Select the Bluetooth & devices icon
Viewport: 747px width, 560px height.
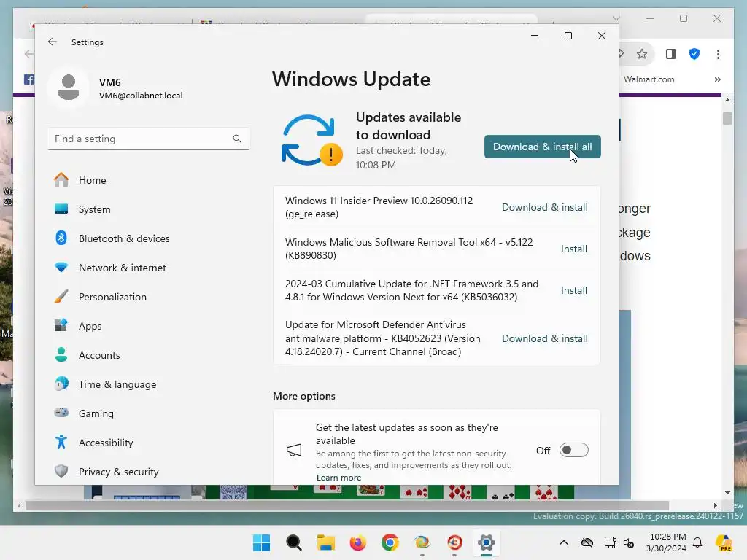pos(61,238)
